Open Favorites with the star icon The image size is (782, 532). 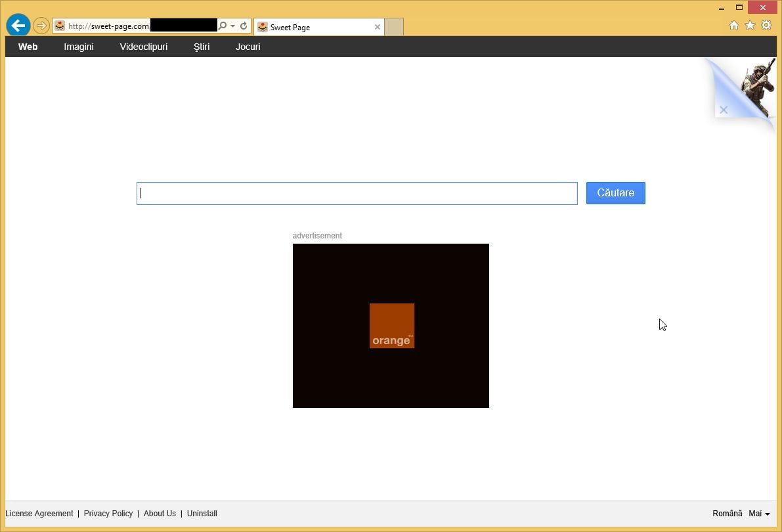pos(750,26)
